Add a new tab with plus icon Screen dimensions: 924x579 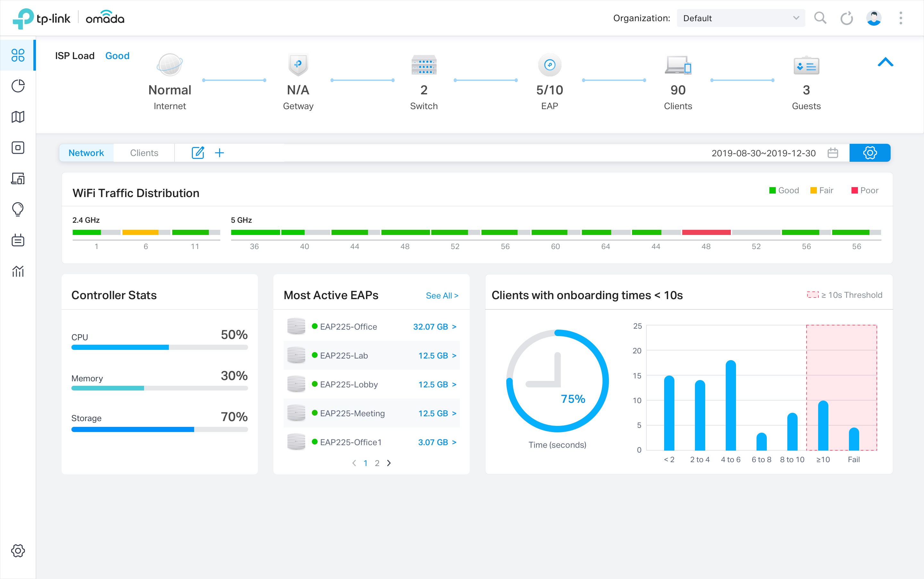(219, 153)
